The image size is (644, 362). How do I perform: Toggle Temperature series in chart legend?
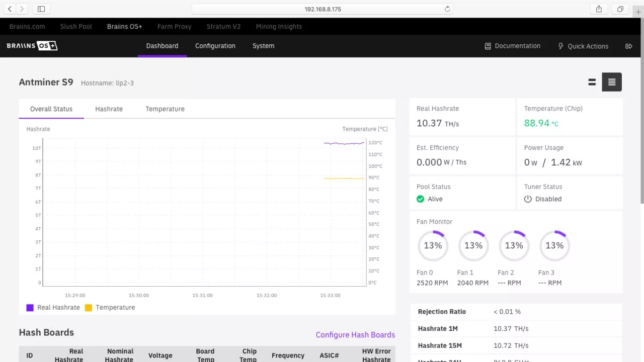(110, 307)
